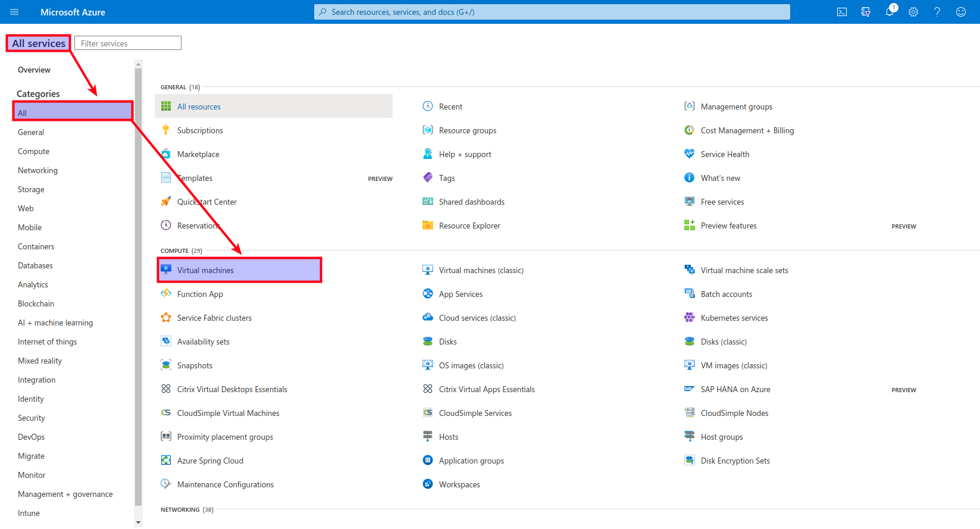The image size is (980, 529).
Task: Open CloudSimple Virtual Machines
Action: click(x=228, y=413)
